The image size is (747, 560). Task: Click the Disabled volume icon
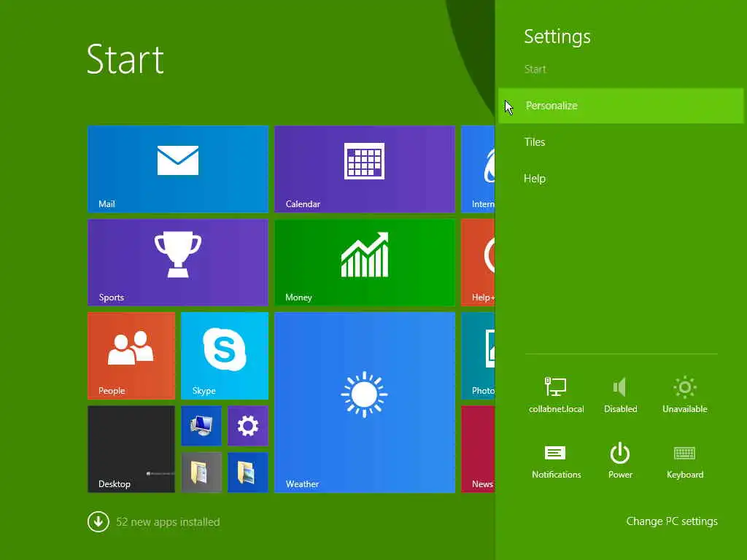pos(620,394)
